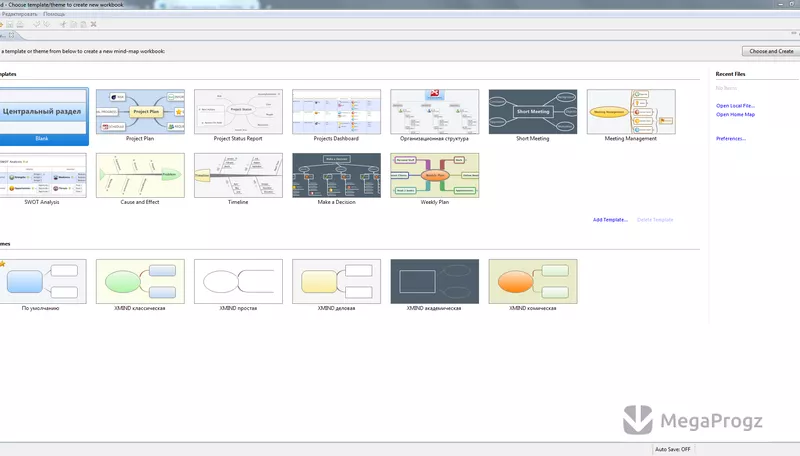Viewport: 800px width, 456px height.
Task: Click the Paste toolbar icon
Action: click(x=84, y=24)
